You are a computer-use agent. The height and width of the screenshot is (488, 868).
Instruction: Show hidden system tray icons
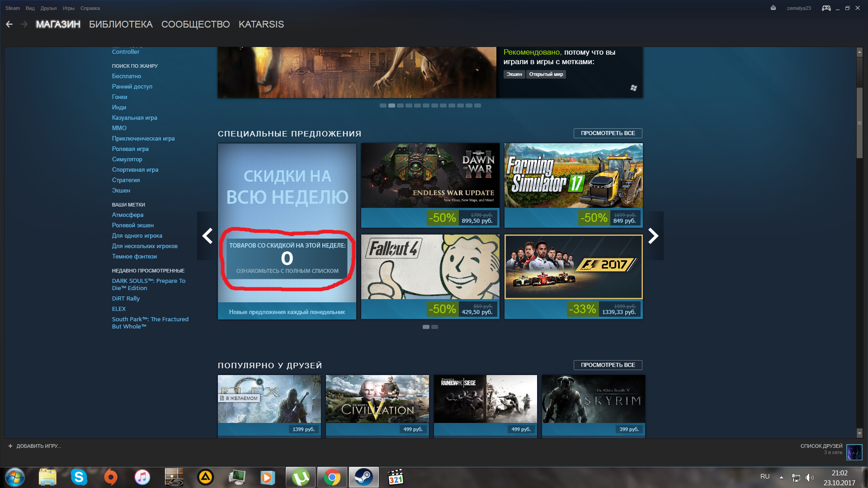(781, 477)
